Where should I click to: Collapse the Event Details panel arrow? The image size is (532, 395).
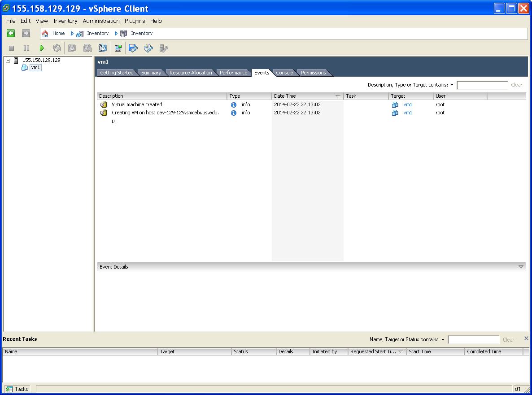click(521, 267)
